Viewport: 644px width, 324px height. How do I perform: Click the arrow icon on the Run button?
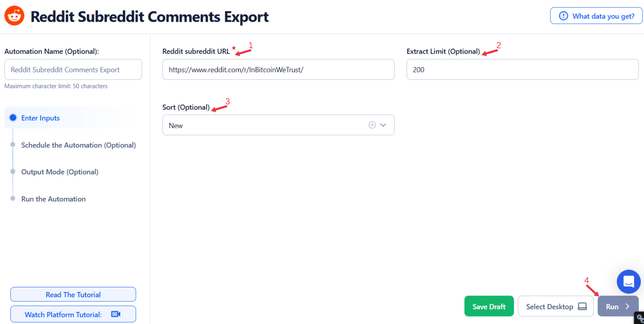[x=627, y=306]
